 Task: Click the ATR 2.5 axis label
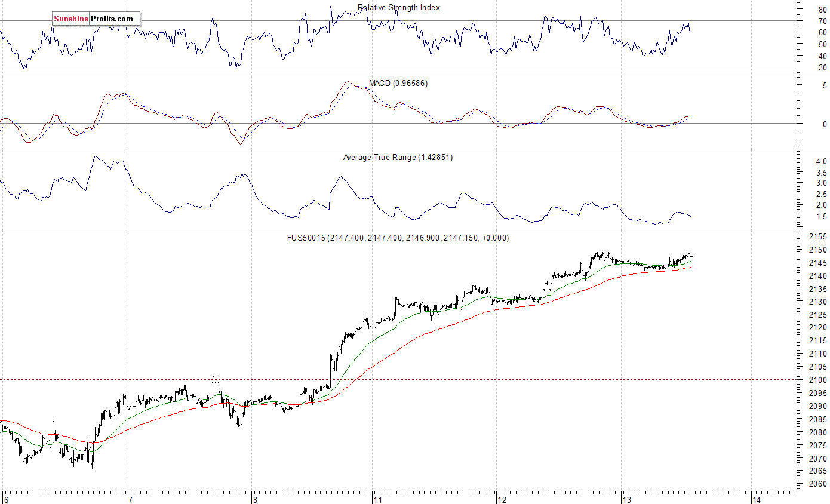coord(821,194)
